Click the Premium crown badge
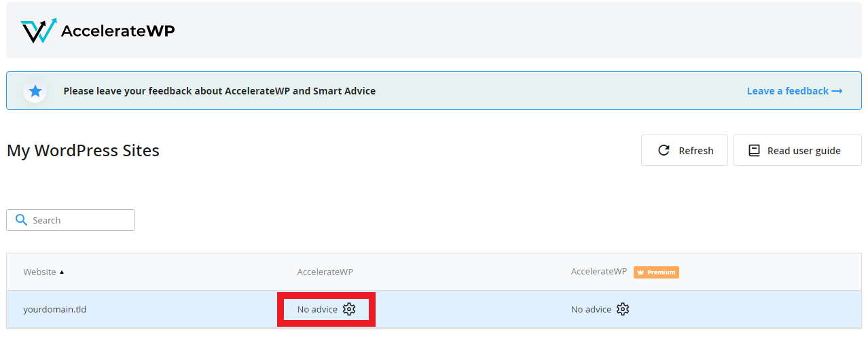Image resolution: width=868 pixels, height=341 pixels. pyautogui.click(x=656, y=272)
